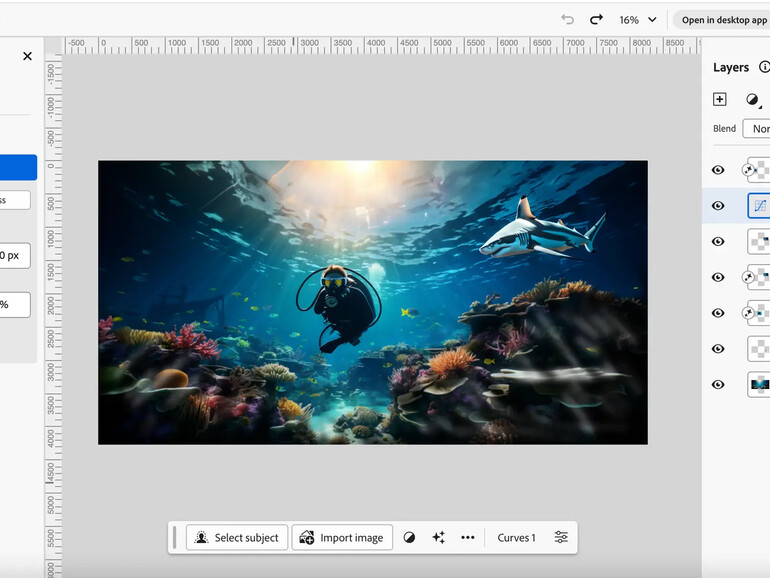Click the Select subject button

point(237,538)
